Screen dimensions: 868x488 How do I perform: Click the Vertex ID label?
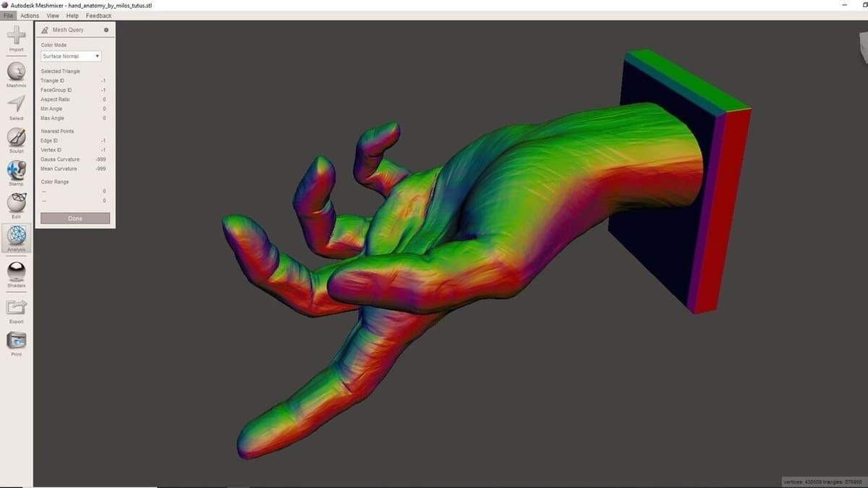point(51,150)
